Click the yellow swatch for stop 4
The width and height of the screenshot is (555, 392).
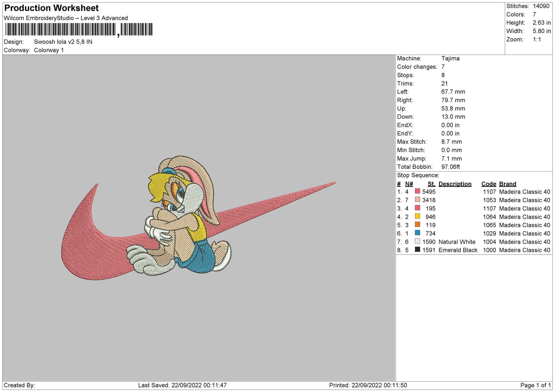pos(417,216)
